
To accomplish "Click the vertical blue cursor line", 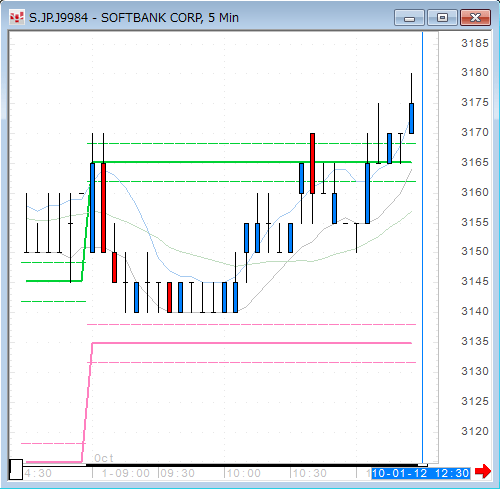I will pos(422,247).
